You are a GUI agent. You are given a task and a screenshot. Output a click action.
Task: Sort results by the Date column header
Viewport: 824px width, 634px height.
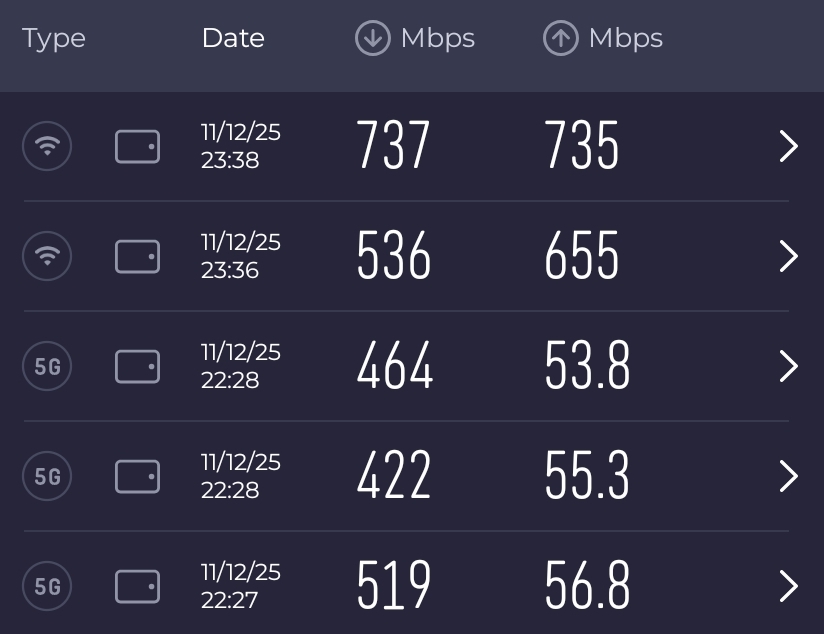(233, 39)
